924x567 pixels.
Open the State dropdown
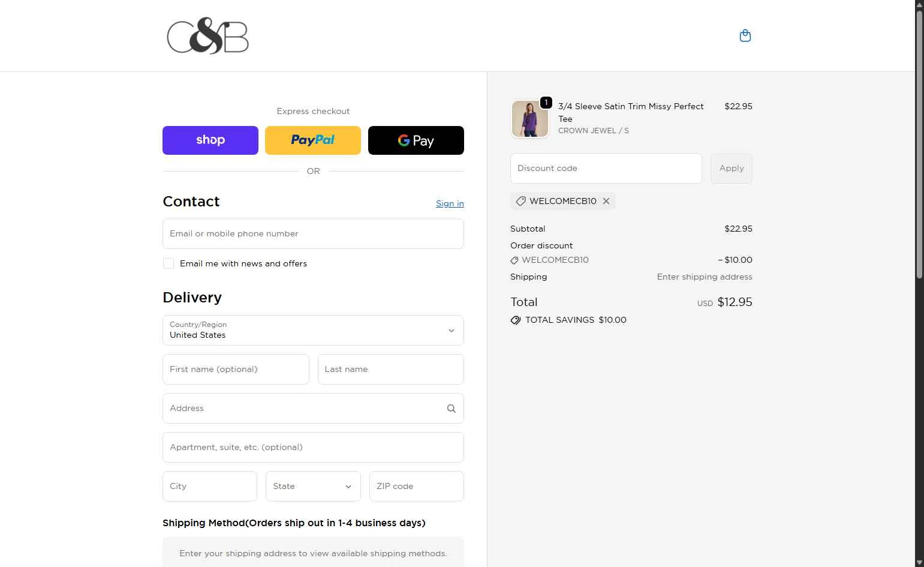[x=313, y=487]
